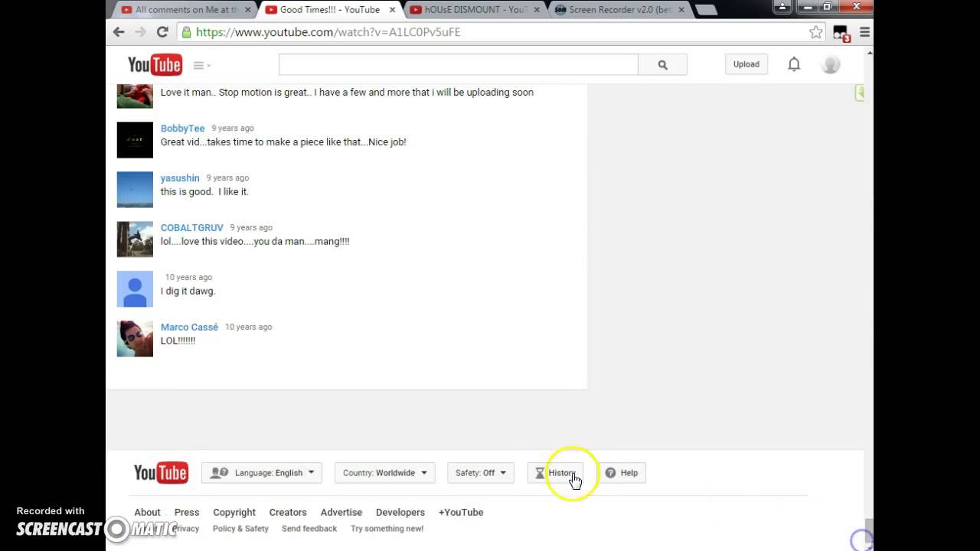Image resolution: width=980 pixels, height=551 pixels.
Task: Open yasushin's profile thumbnail
Action: click(135, 189)
